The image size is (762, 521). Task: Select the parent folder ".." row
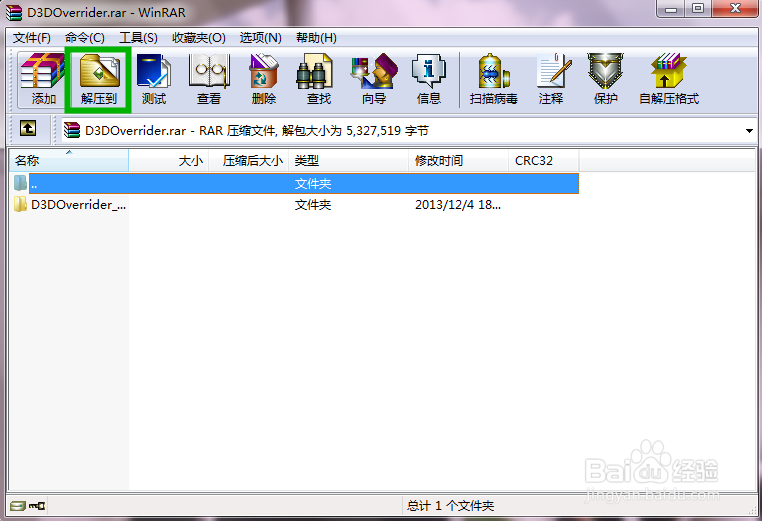coord(294,184)
